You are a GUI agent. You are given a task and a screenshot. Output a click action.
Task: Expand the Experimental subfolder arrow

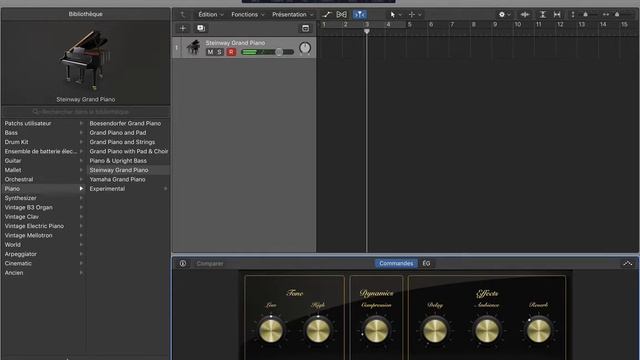(x=166, y=189)
